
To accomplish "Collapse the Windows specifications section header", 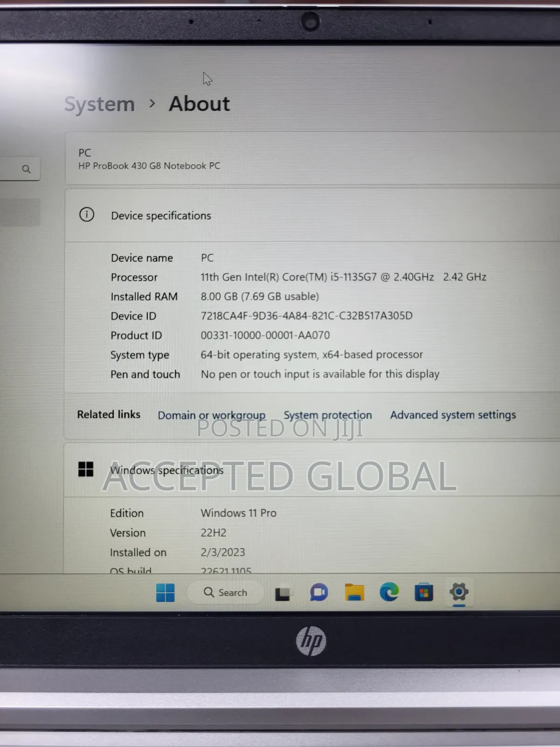I will pyautogui.click(x=312, y=470).
